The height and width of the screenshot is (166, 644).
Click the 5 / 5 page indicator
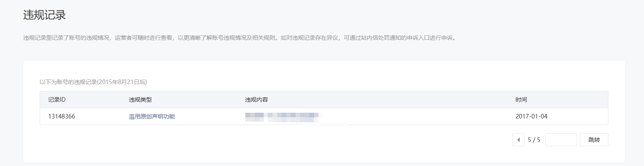point(534,140)
